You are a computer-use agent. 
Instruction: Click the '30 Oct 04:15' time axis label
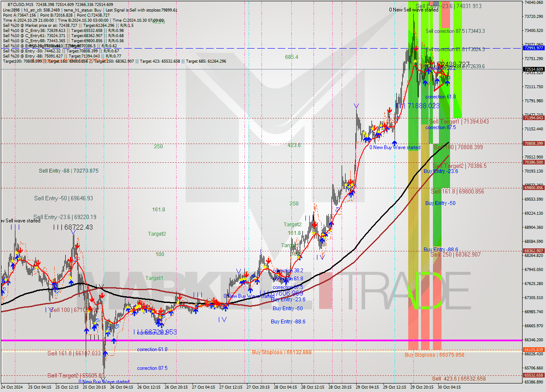(x=449, y=387)
